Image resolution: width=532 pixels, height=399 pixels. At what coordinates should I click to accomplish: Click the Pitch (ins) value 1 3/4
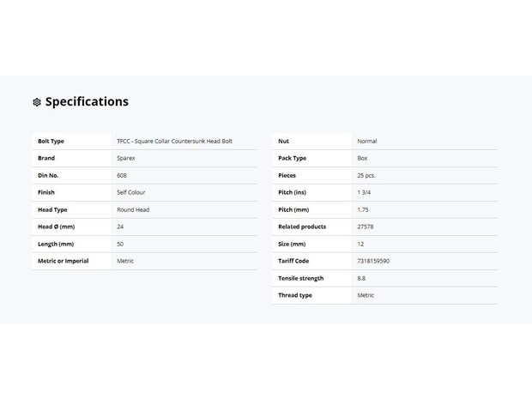364,192
